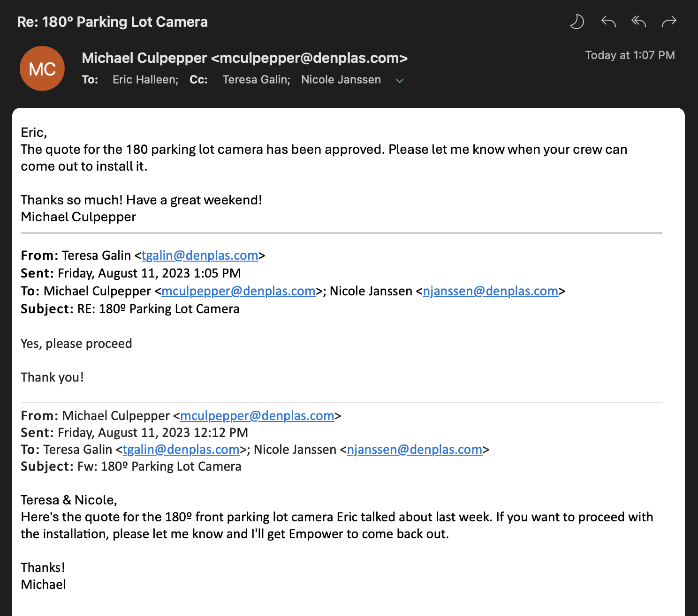Click the Forward arrow icon
Screen dimensions: 698x616
pyautogui.click(x=669, y=22)
